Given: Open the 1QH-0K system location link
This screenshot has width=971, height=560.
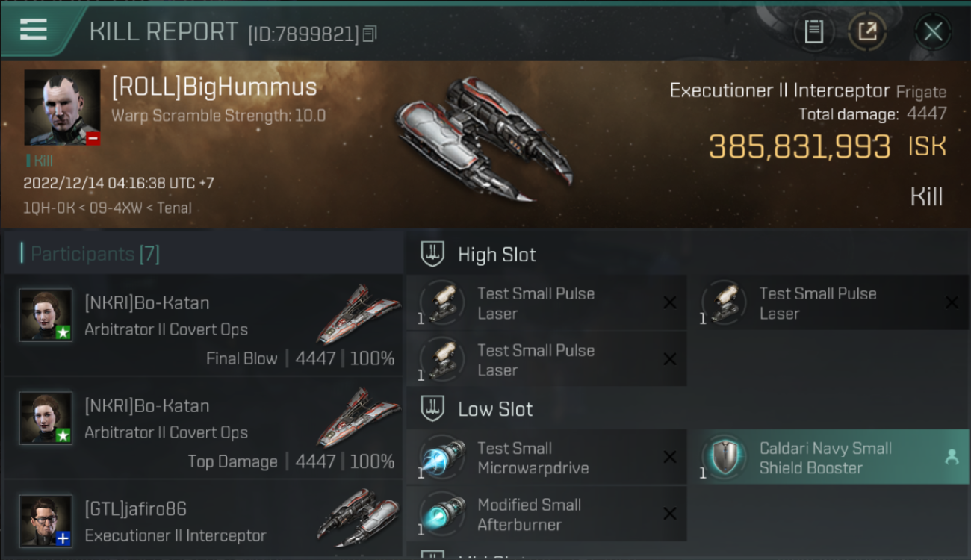Looking at the screenshot, I should click(49, 208).
